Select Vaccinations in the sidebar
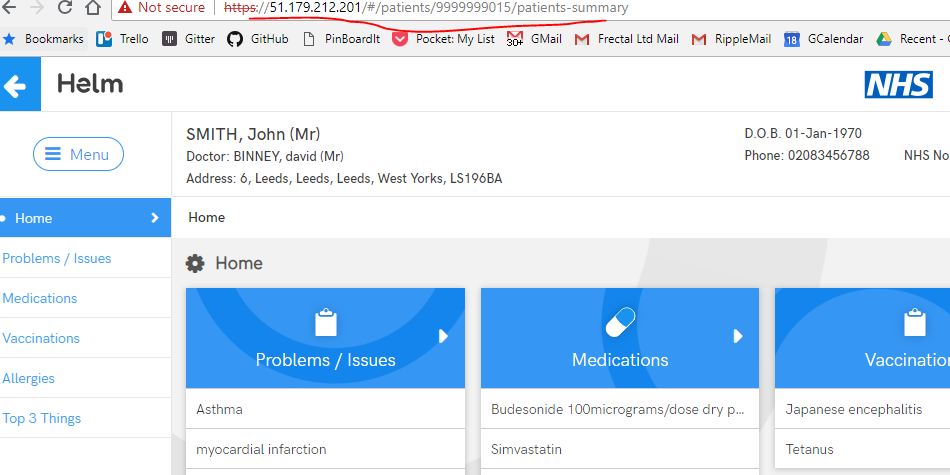 coord(41,338)
